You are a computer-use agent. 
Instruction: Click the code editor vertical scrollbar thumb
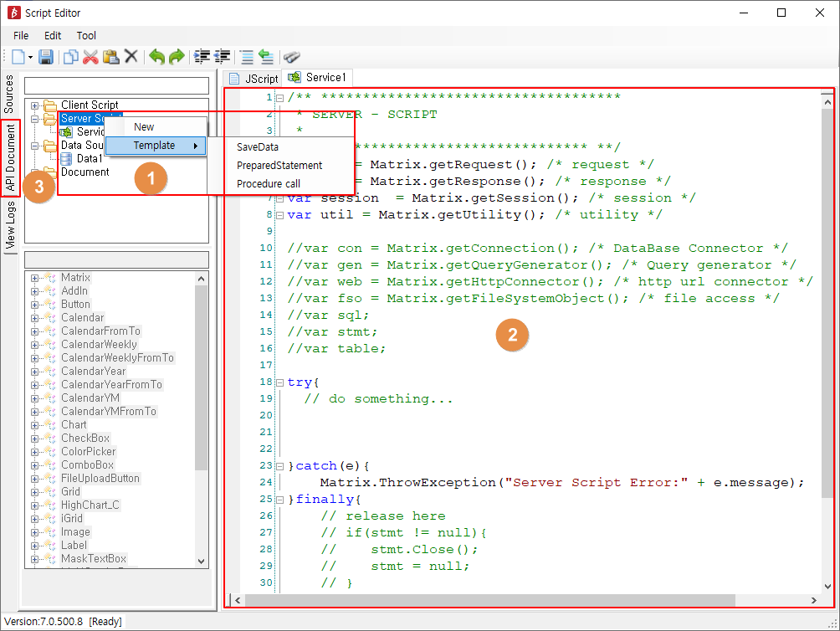827,303
